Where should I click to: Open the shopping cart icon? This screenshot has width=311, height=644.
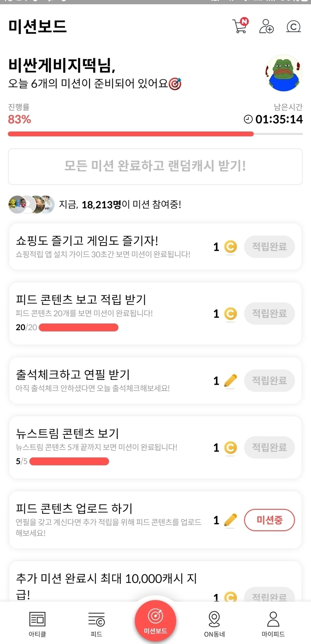point(240,26)
